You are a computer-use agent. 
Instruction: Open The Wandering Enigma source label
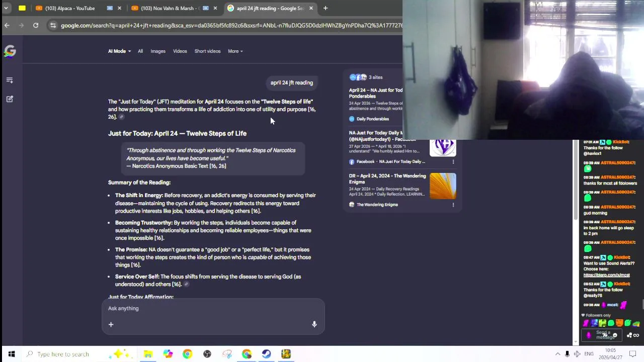[x=373, y=205]
